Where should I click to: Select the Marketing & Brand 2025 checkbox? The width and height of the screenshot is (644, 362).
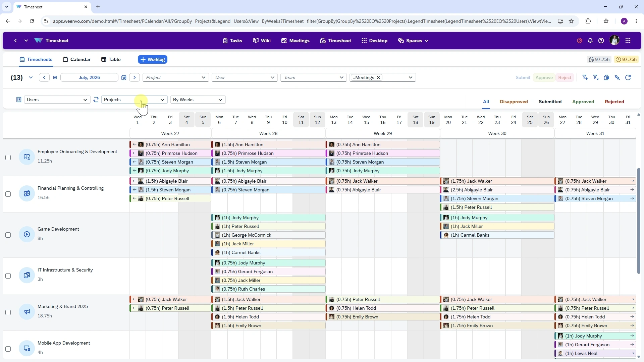click(x=8, y=312)
